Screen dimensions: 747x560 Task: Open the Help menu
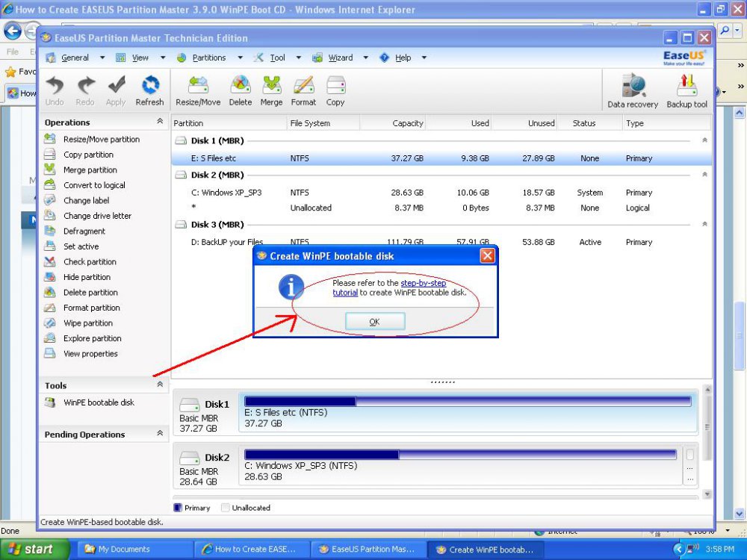(x=403, y=57)
